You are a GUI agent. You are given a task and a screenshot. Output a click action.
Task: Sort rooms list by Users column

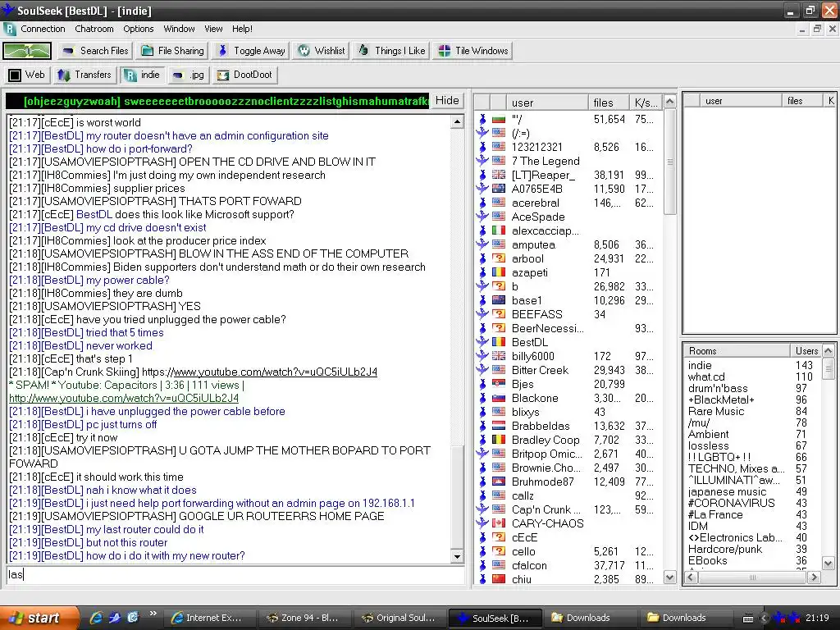(806, 351)
